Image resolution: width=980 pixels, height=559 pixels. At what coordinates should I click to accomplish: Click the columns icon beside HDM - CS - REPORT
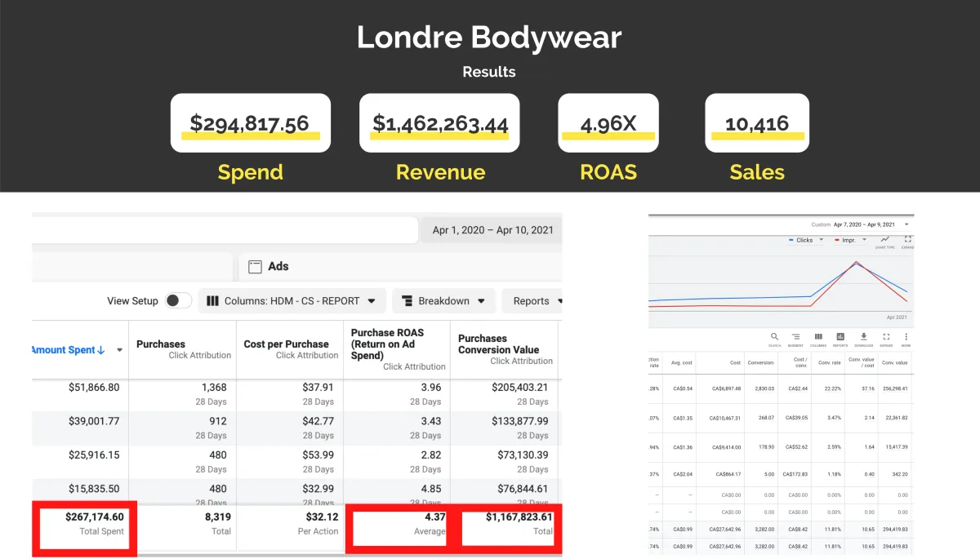coord(212,300)
